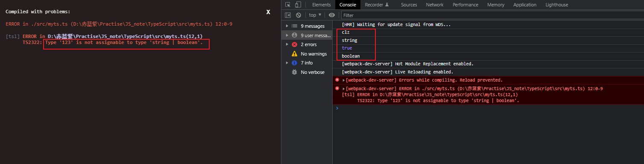Click the user messages avatar icon
The image size is (644, 164).
[x=294, y=35]
